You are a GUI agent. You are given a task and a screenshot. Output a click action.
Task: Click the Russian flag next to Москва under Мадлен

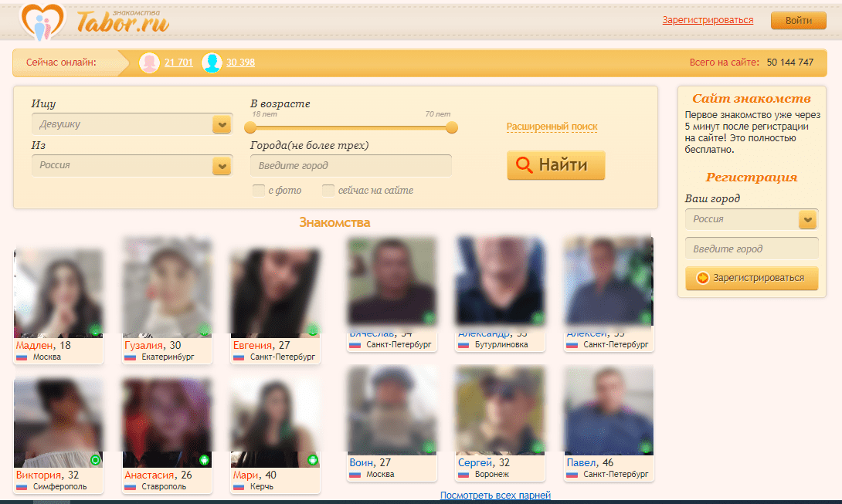[22, 357]
